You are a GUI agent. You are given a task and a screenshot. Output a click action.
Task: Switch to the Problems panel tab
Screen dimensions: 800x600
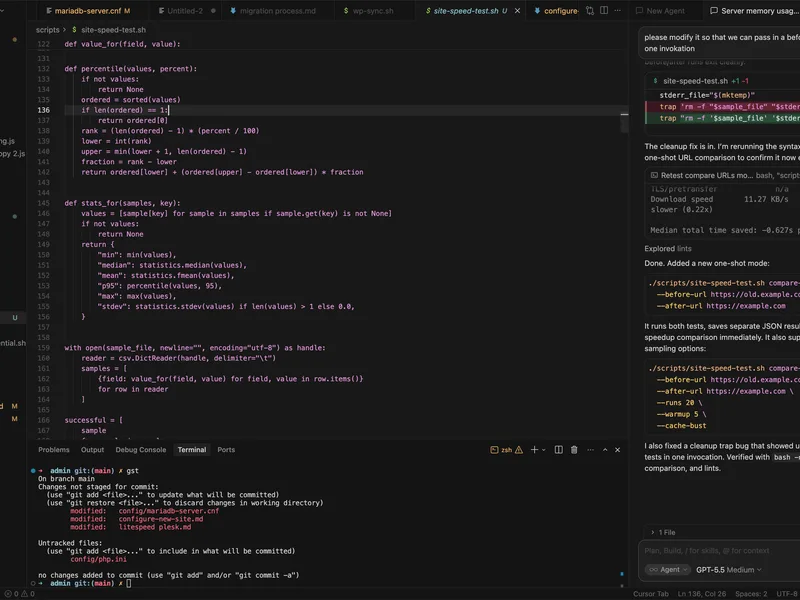tap(54, 449)
